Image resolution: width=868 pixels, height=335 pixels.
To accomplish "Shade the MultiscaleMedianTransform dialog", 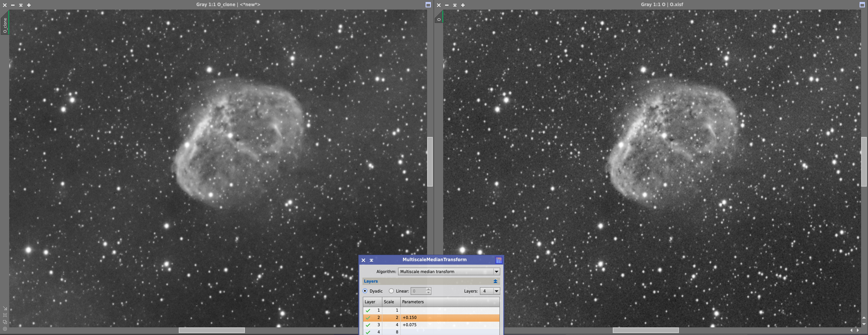I will pos(371,260).
